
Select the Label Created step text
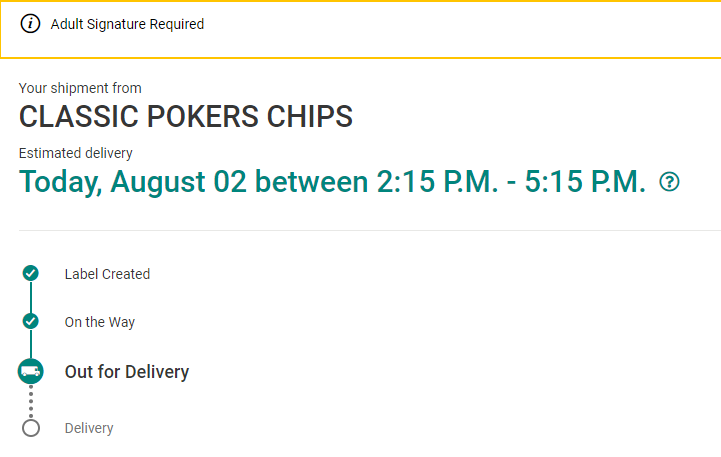point(107,274)
